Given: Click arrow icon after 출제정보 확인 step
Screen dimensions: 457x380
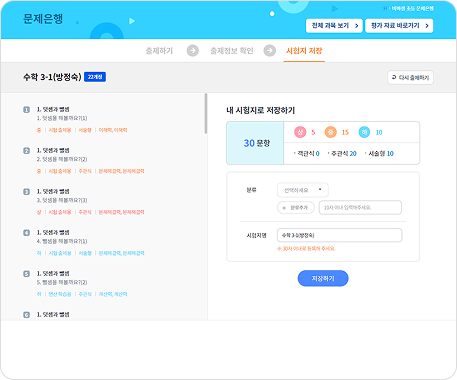Looking at the screenshot, I should coord(270,51).
